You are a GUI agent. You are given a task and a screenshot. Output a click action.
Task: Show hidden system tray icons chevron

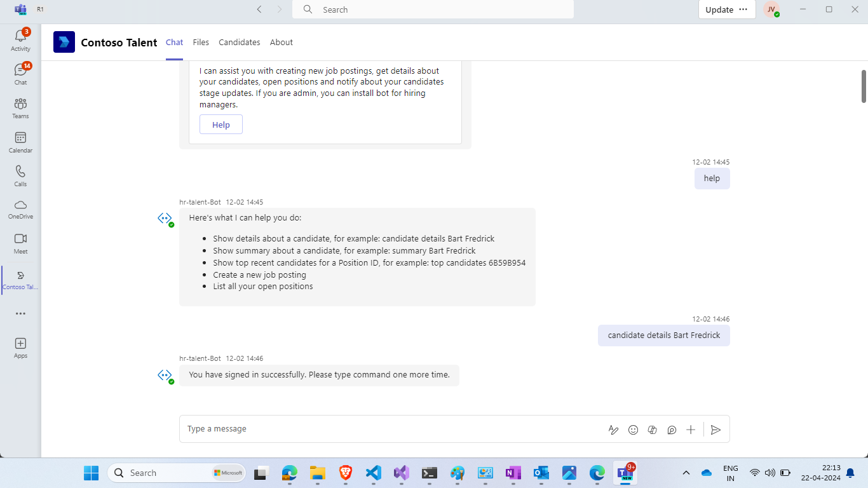pos(686,473)
